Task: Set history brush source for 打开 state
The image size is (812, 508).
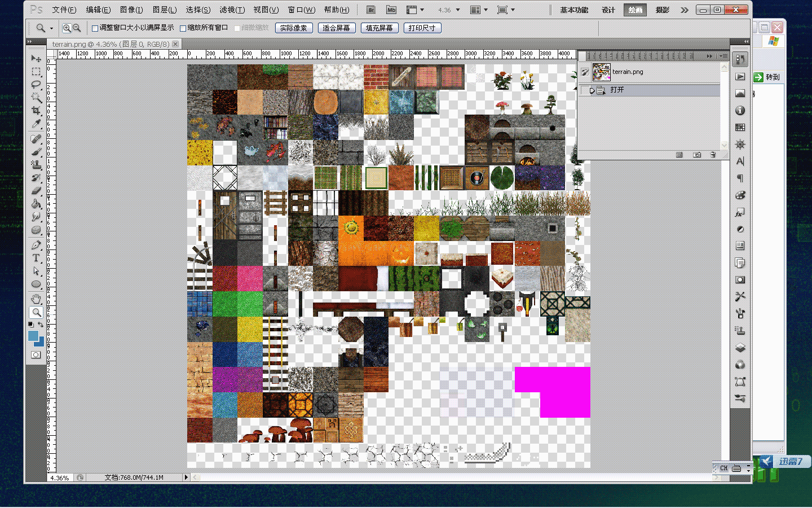Action: [585, 90]
